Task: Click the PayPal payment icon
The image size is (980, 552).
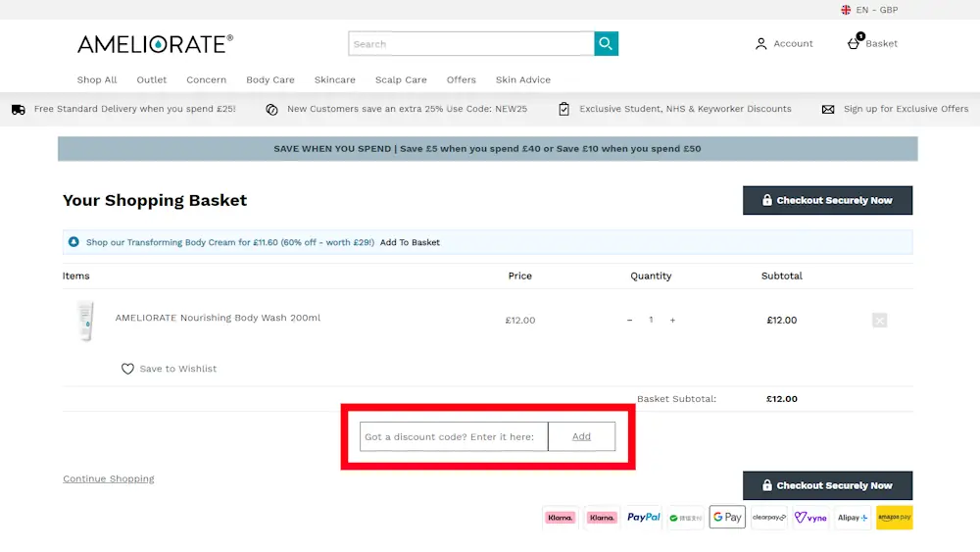Action: coord(644,518)
